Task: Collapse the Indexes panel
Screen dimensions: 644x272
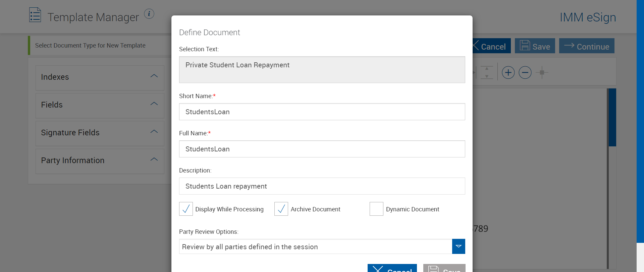Action: [x=154, y=76]
